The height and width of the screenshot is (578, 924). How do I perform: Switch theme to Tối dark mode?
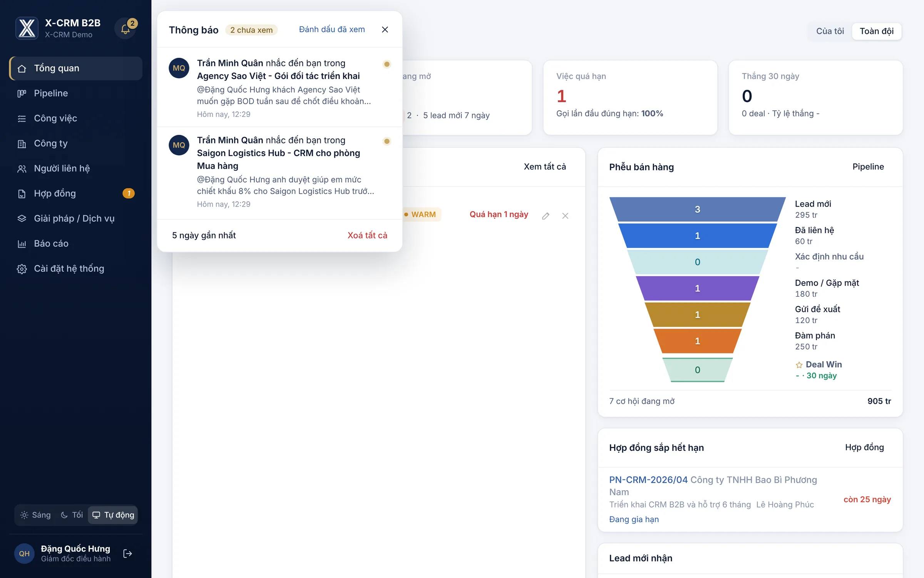pos(72,515)
